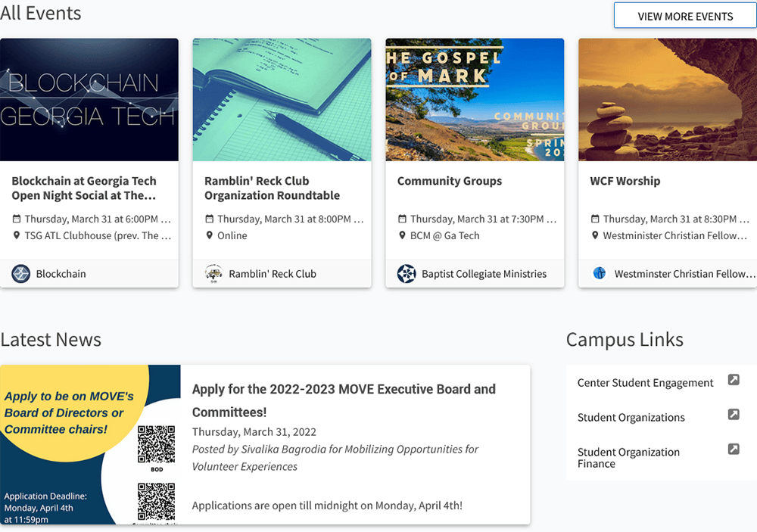
Task: Select the Baptist Collegiate Ministries organization name
Action: 484,274
